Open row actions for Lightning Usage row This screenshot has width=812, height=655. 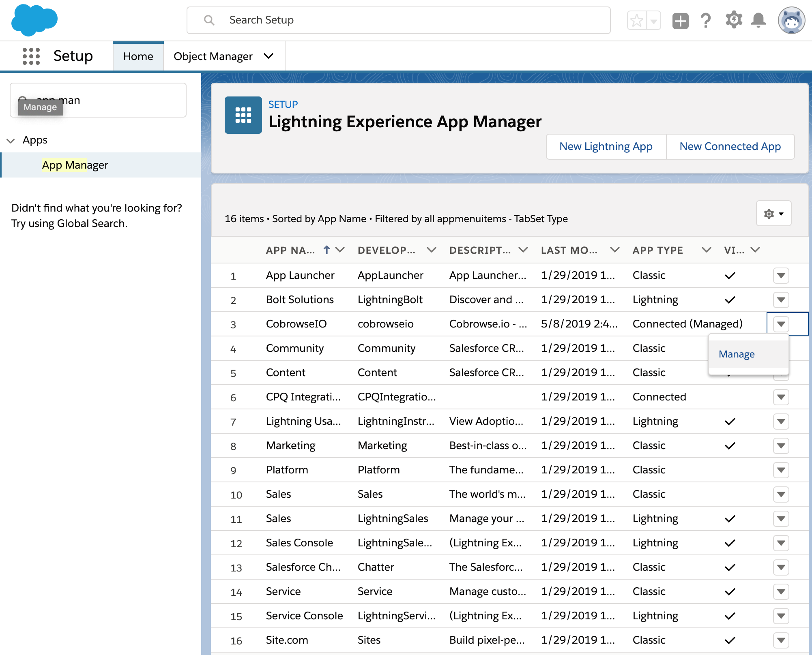[781, 422]
